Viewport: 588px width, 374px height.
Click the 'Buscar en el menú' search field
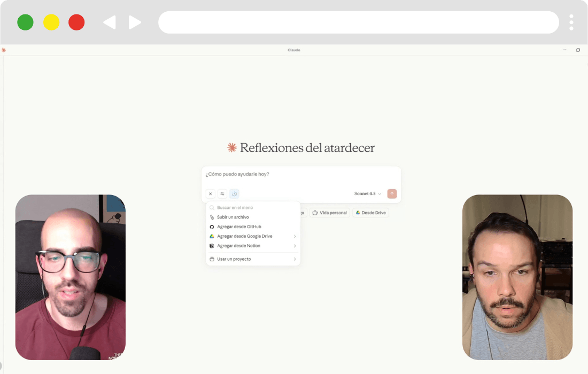pos(253,208)
